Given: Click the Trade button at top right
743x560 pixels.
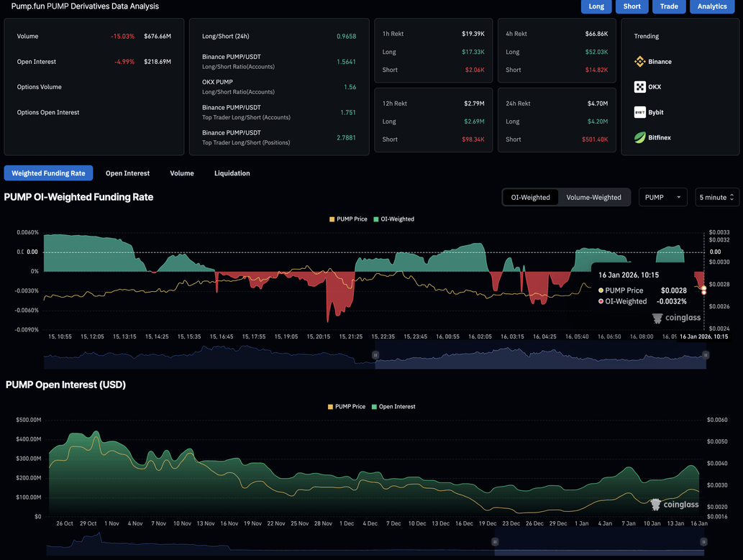Looking at the screenshot, I should tap(669, 6).
